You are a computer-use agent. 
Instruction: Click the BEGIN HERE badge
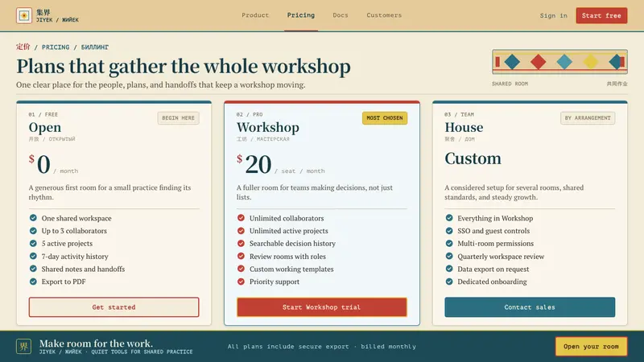[x=178, y=117]
